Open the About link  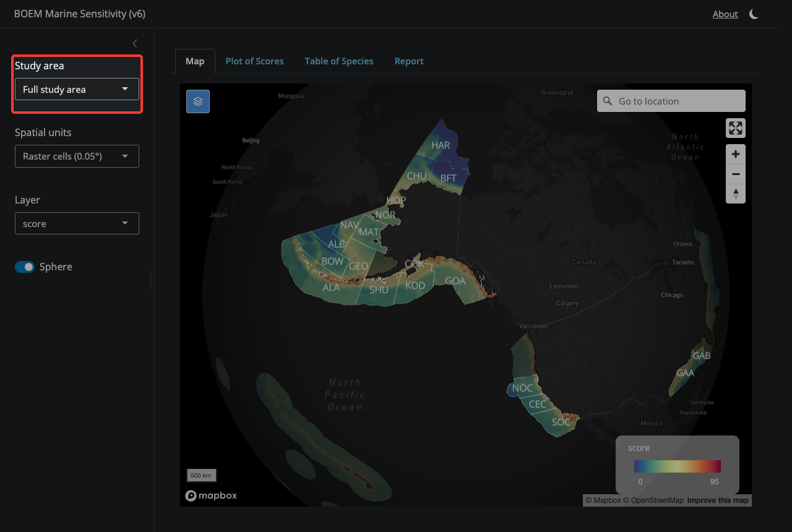(725, 14)
